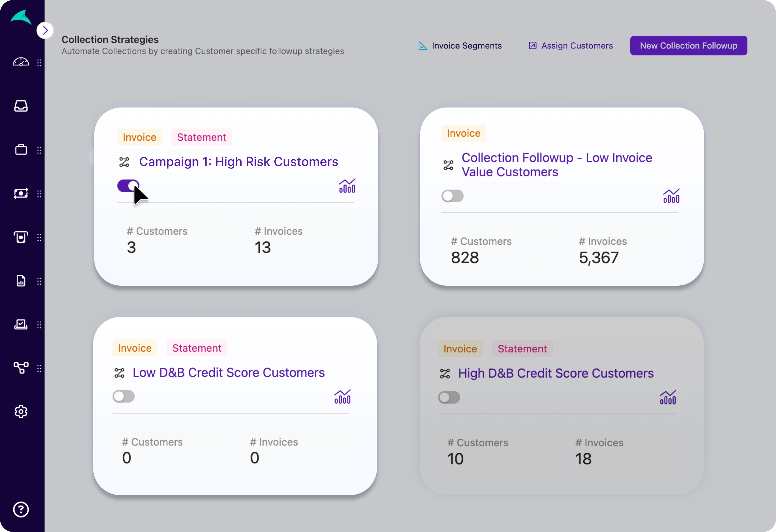
Task: Click the help question mark icon
Action: 21,510
